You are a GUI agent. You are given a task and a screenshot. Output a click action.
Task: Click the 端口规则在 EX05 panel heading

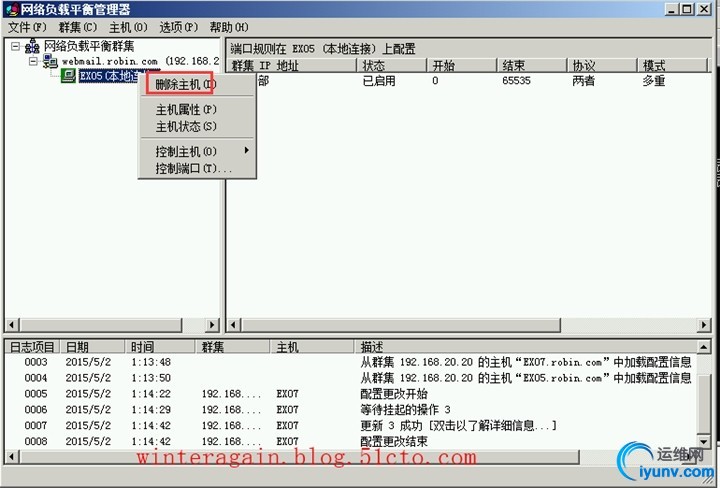tap(323, 49)
